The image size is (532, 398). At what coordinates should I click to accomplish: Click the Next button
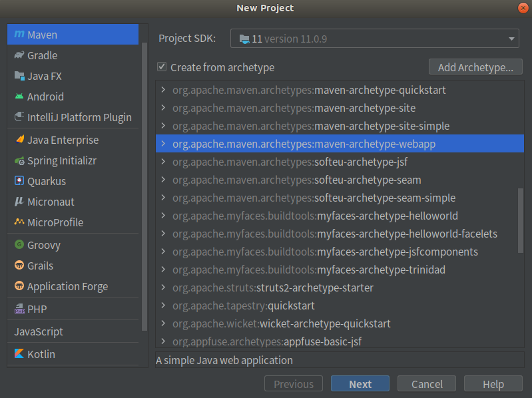click(x=360, y=384)
